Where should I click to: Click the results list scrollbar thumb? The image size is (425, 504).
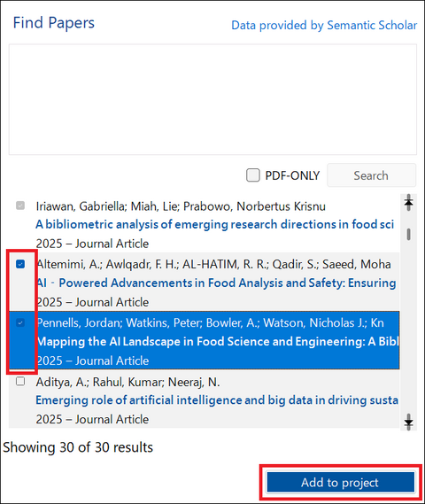(408, 235)
